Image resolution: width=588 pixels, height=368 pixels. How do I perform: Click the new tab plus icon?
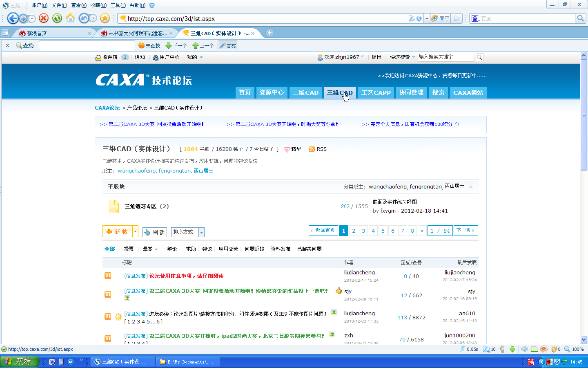coord(269,33)
